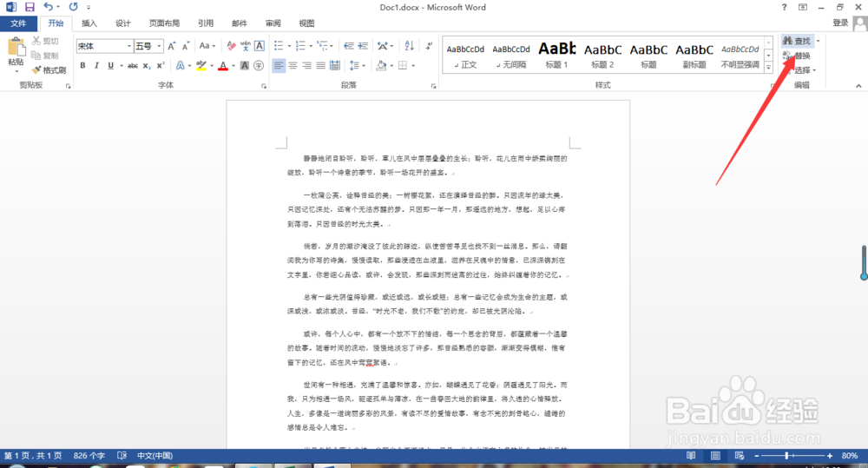Click character shading icon
The height and width of the screenshot is (468, 868).
tap(245, 65)
